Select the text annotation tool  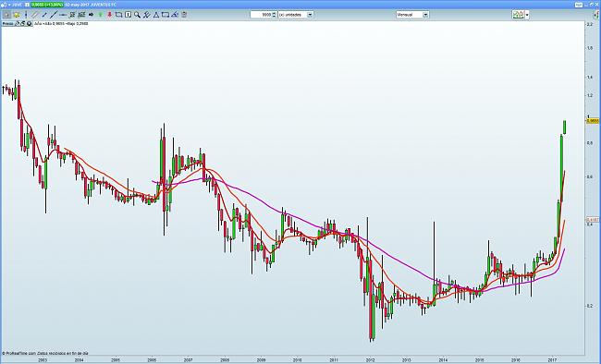[x=128, y=15]
